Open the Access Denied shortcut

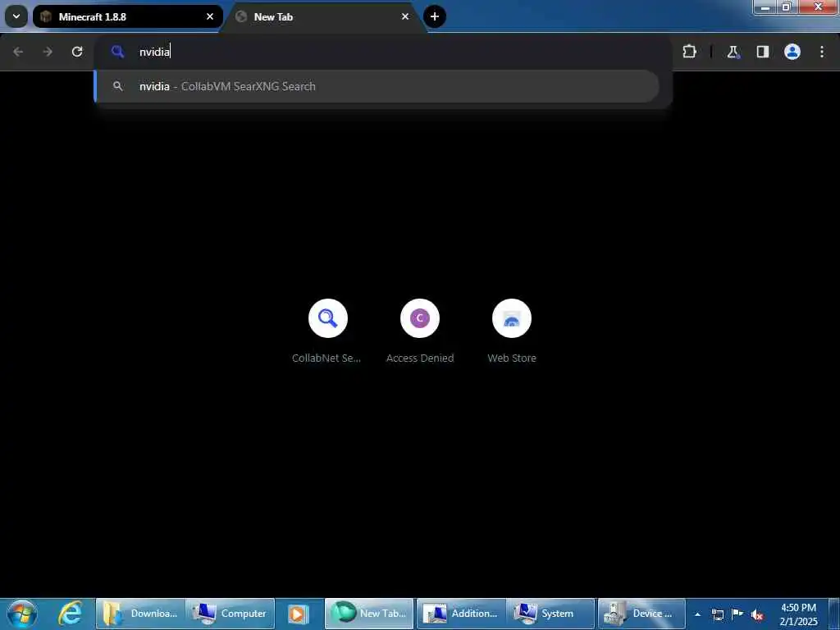tap(419, 331)
